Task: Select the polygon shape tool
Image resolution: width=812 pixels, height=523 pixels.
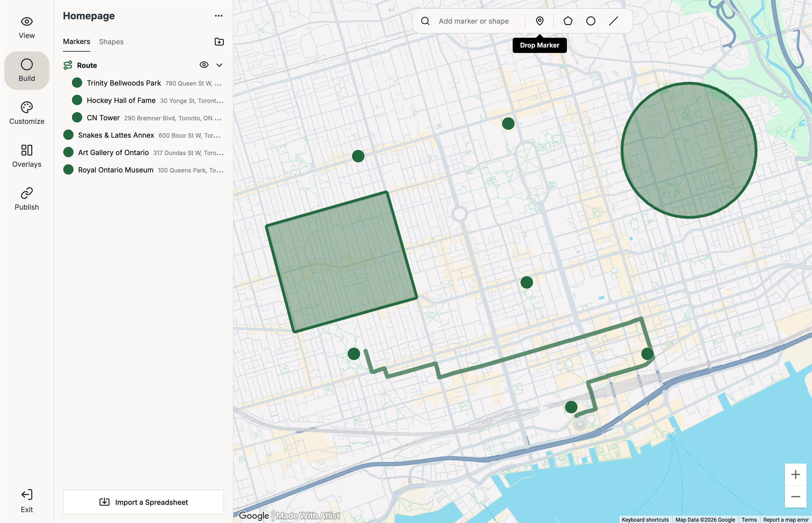Action: tap(568, 21)
